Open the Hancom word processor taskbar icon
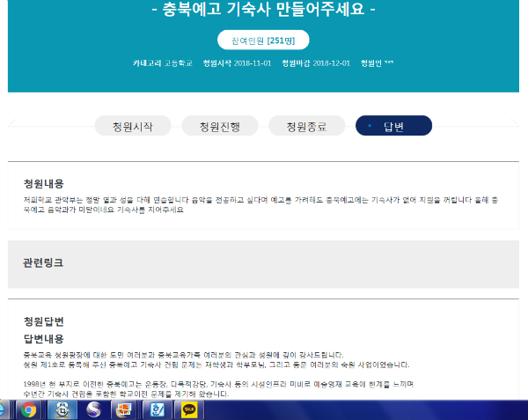This screenshot has width=528, height=420. (157, 409)
